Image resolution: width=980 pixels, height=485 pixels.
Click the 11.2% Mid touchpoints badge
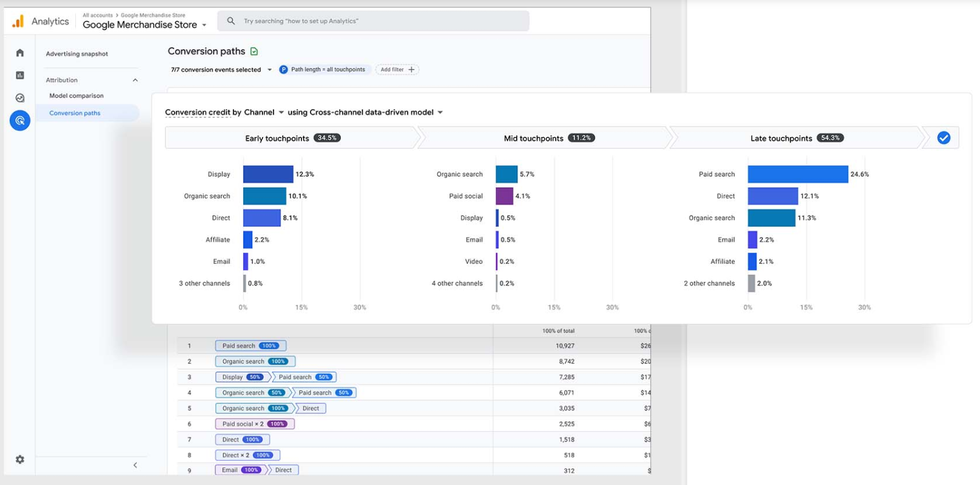coord(581,138)
